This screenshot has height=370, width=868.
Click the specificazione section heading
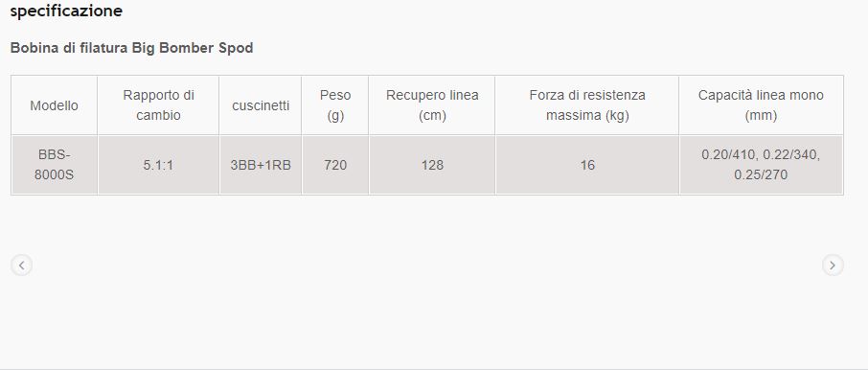click(66, 12)
